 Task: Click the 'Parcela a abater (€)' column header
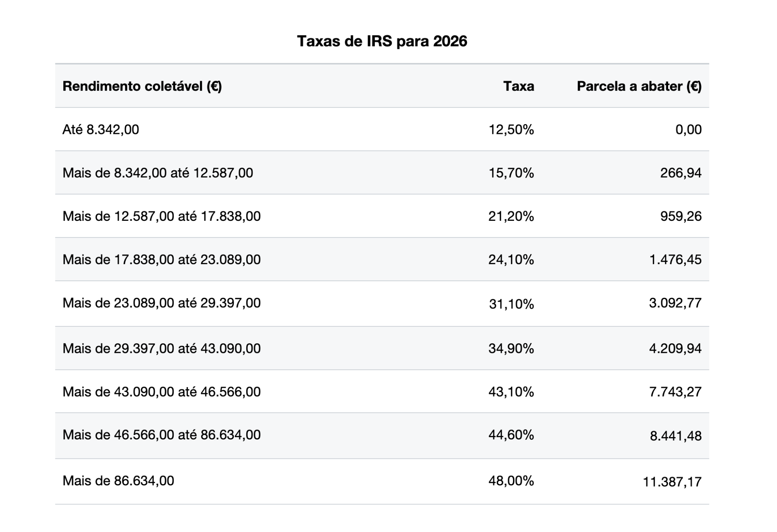pos(639,87)
